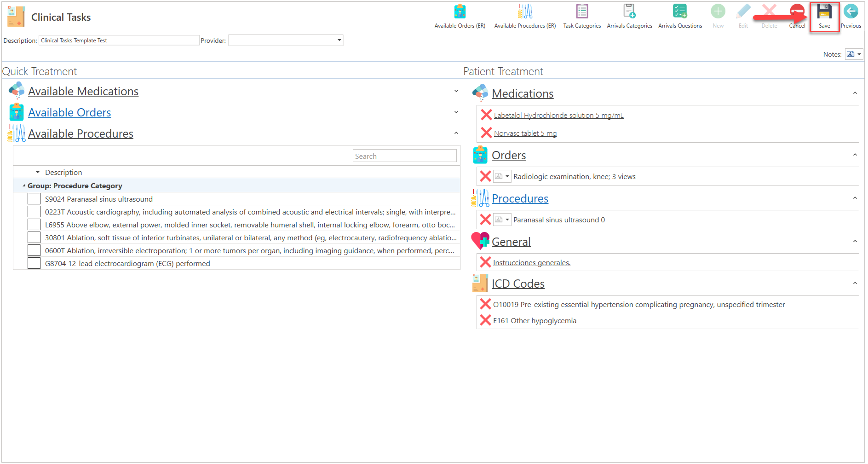Image resolution: width=868 pixels, height=464 pixels.
Task: Expand the Available Medications section chevron
Action: pos(456,91)
